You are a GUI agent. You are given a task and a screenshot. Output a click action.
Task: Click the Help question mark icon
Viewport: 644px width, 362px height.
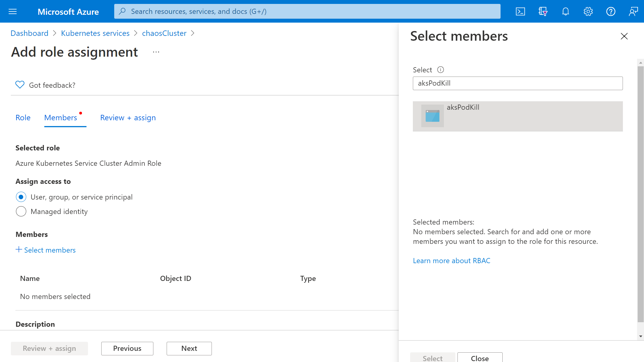(611, 11)
